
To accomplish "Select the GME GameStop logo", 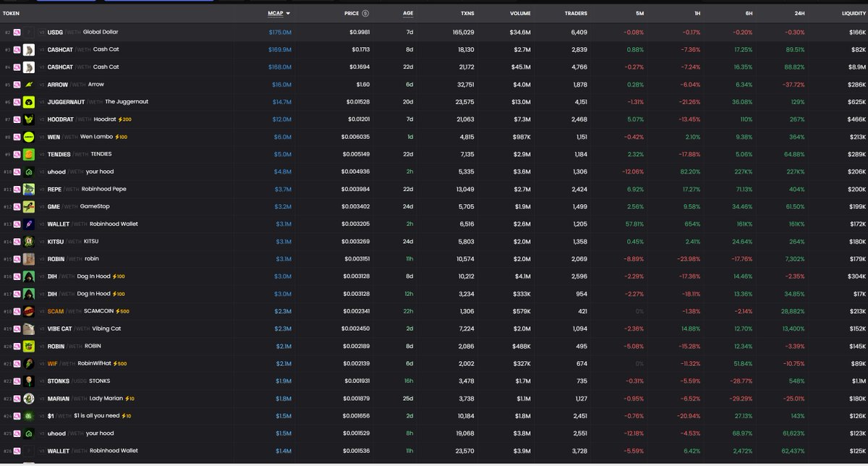I will 28,206.
